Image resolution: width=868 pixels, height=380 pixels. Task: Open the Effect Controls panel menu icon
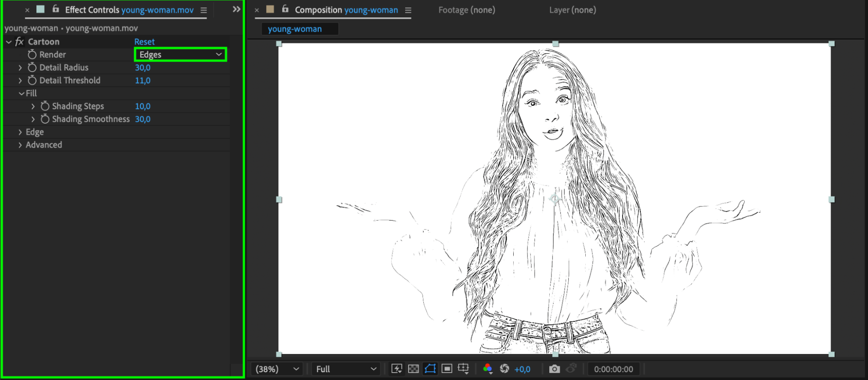(x=204, y=10)
